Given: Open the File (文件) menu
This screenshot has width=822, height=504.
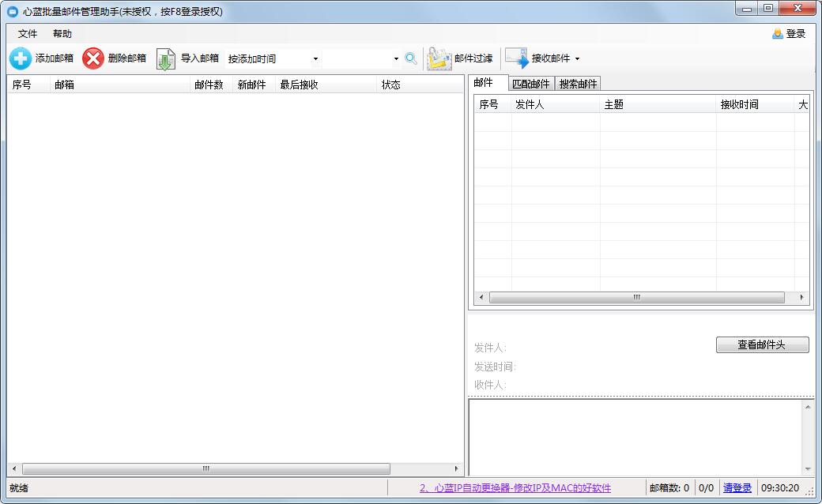Looking at the screenshot, I should pyautogui.click(x=28, y=34).
